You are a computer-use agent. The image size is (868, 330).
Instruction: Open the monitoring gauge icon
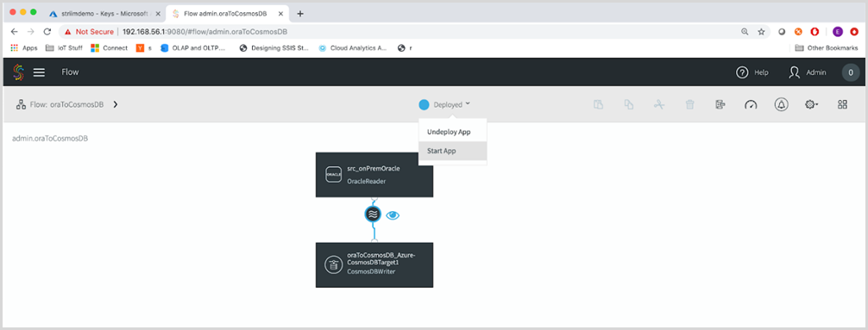[x=751, y=104]
